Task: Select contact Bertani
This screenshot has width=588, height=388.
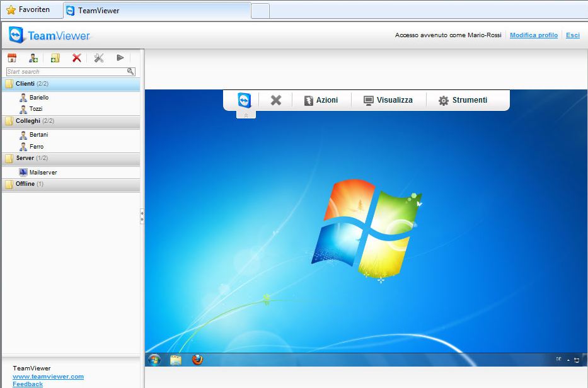Action: pos(34,135)
